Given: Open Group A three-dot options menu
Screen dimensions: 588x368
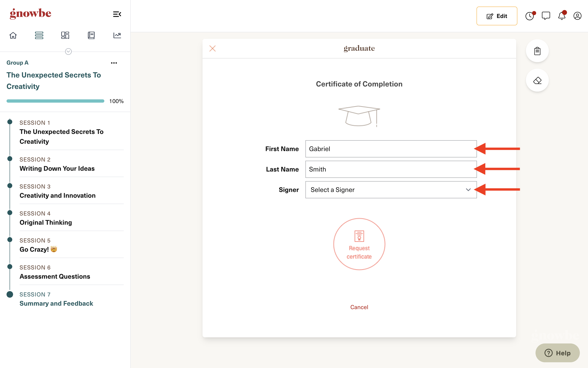Looking at the screenshot, I should [114, 63].
